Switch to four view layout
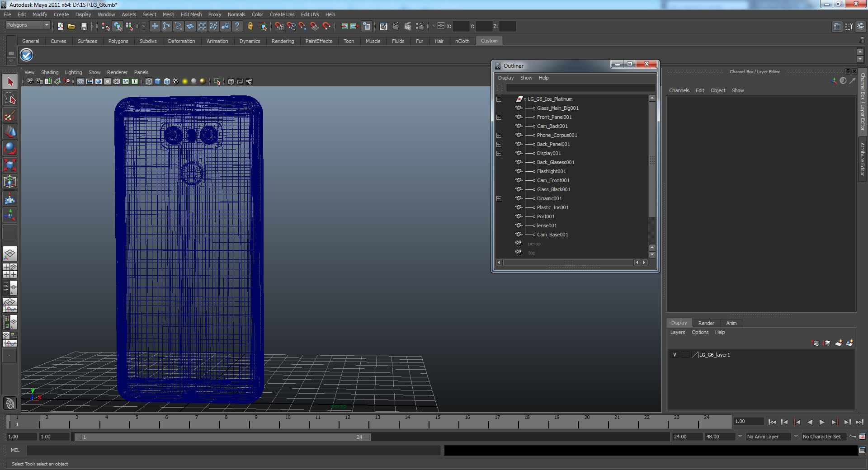Image resolution: width=868 pixels, height=470 pixels. (10, 270)
